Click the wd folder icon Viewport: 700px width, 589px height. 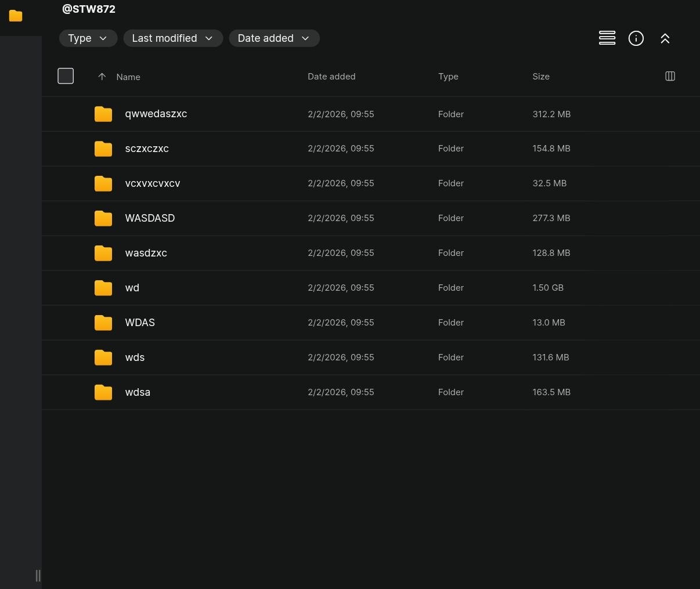(103, 288)
